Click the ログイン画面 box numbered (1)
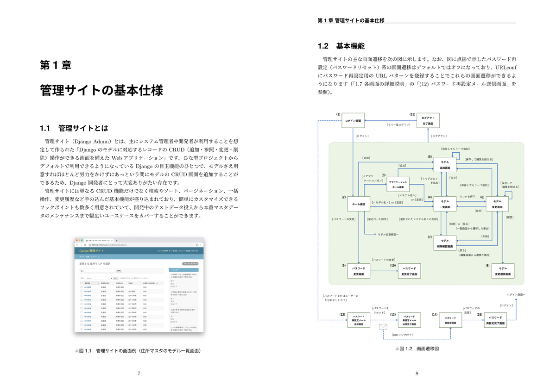556x392 pixels. tap(354, 121)
